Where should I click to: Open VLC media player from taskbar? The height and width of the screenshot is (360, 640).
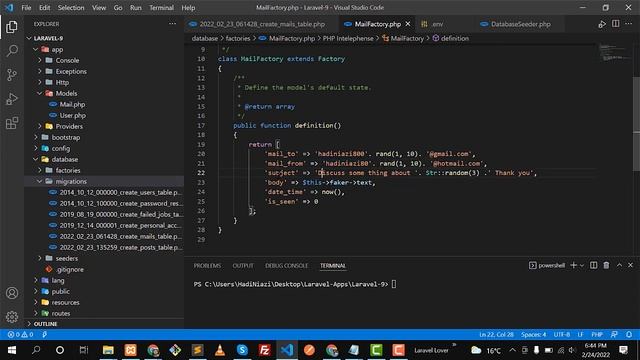coord(220,350)
